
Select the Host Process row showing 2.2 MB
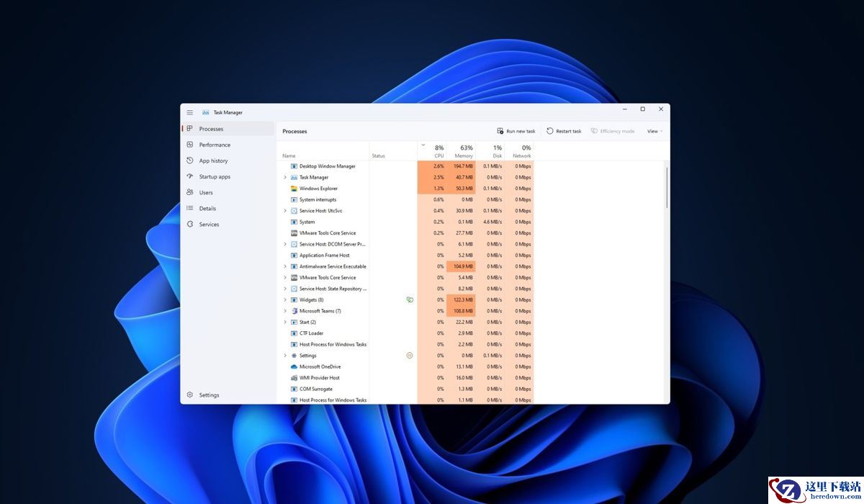(405, 344)
